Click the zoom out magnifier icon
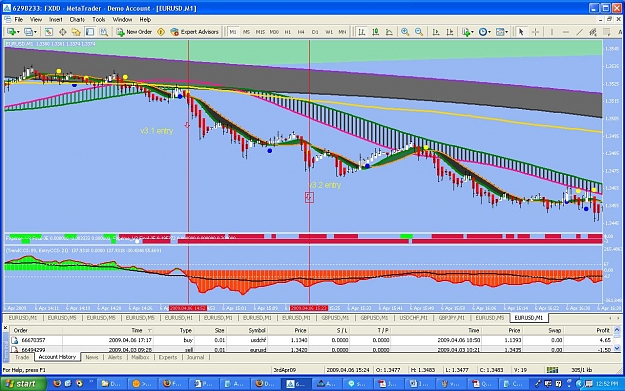 coord(419,32)
